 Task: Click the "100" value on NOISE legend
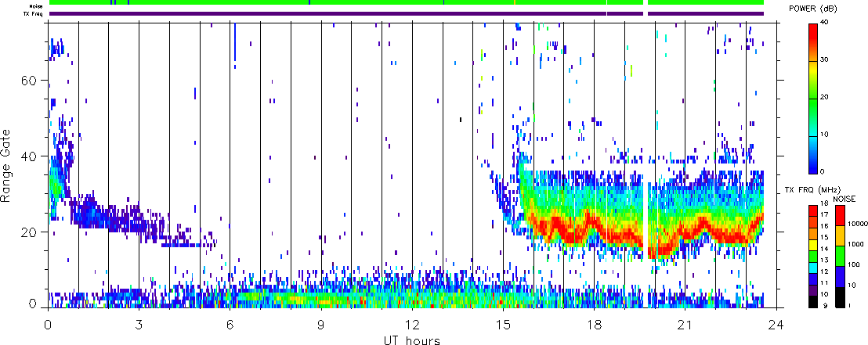click(x=852, y=265)
